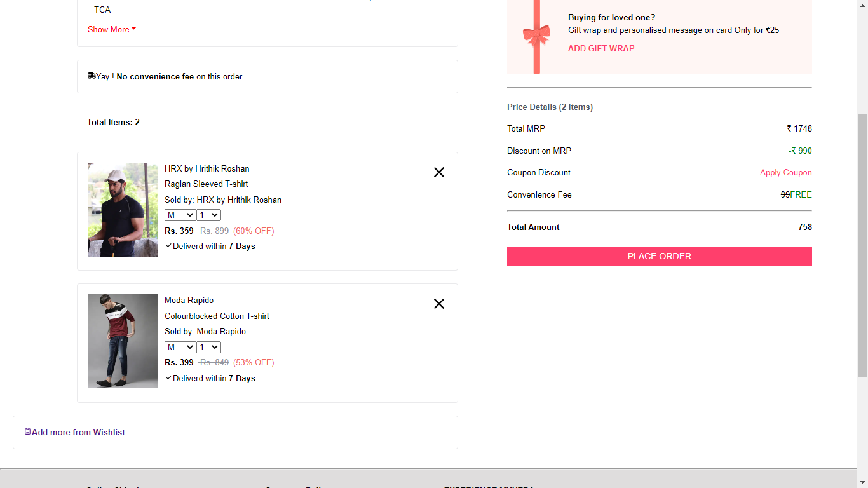Click Moda Rapido brand name

tap(189, 300)
